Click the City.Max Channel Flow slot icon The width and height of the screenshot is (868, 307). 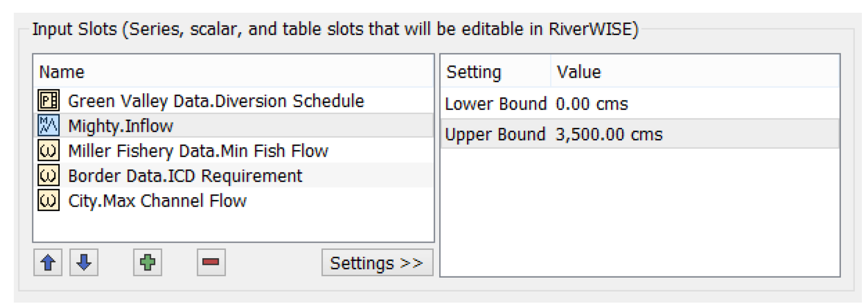tap(45, 200)
